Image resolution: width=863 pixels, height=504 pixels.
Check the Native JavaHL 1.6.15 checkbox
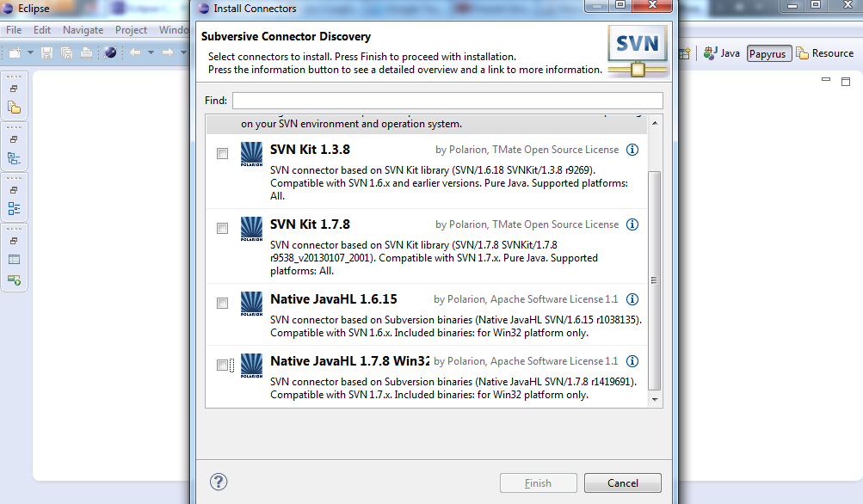point(222,303)
